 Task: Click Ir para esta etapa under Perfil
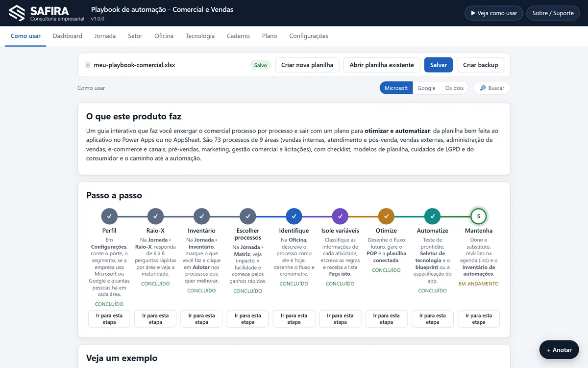coord(109,319)
